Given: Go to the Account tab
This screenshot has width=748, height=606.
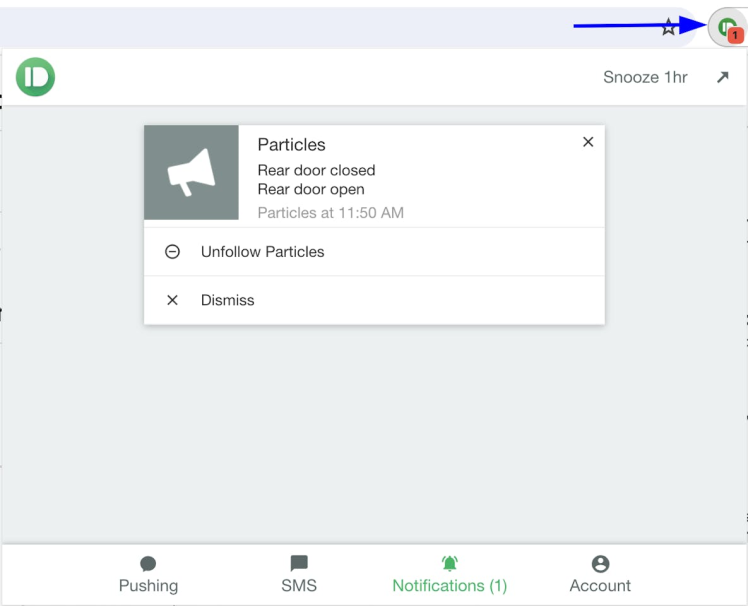Looking at the screenshot, I should [x=600, y=586].
